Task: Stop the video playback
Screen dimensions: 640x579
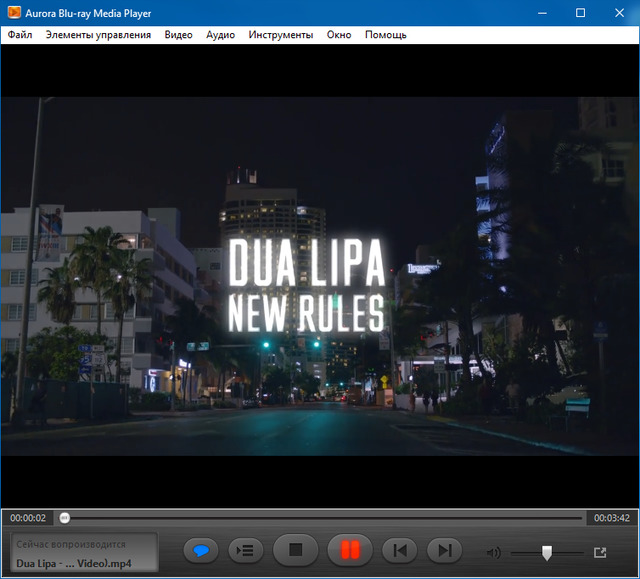Action: [x=295, y=550]
